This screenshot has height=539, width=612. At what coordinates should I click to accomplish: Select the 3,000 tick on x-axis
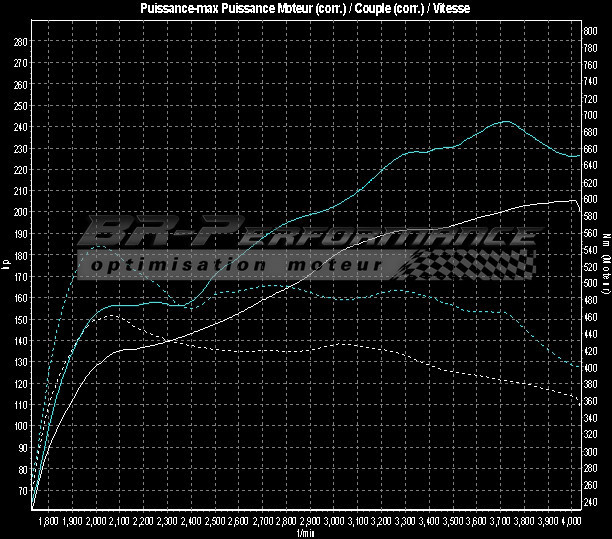click(x=334, y=521)
